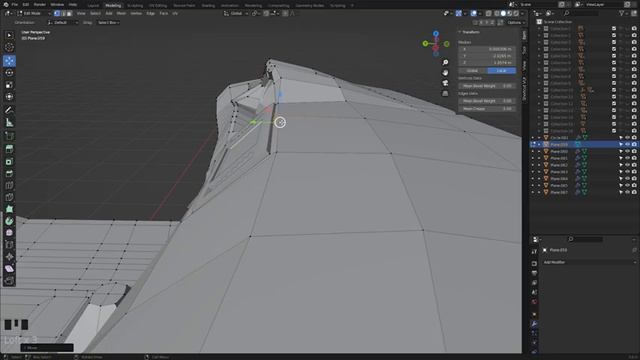Pick the Rotate tool
Image resolution: width=640 pixels, height=360 pixels.
pyautogui.click(x=9, y=73)
